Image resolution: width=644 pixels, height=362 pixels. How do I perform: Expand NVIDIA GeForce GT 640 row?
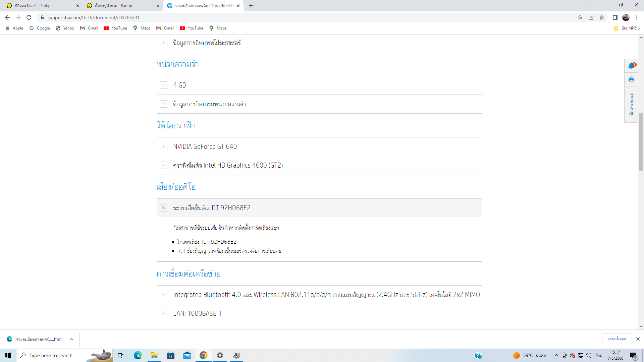[x=319, y=146]
